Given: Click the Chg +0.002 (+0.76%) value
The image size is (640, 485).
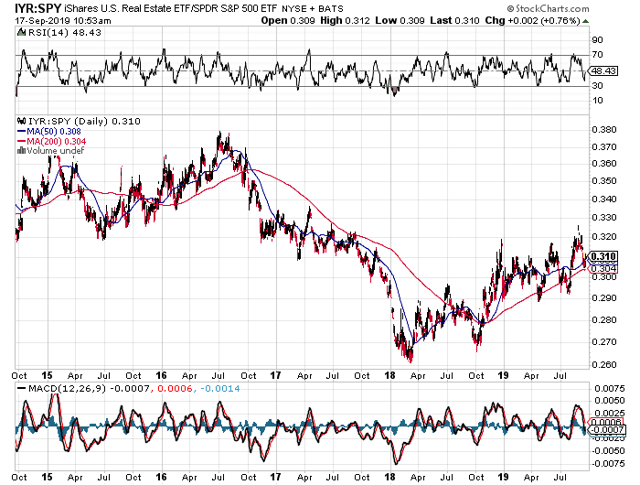Looking at the screenshot, I should 532,20.
